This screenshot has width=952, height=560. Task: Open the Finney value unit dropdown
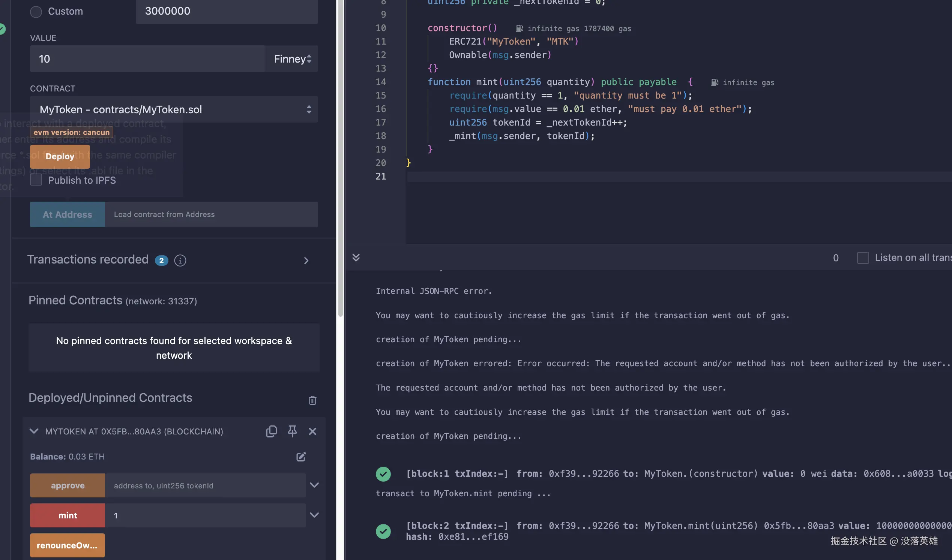point(293,59)
